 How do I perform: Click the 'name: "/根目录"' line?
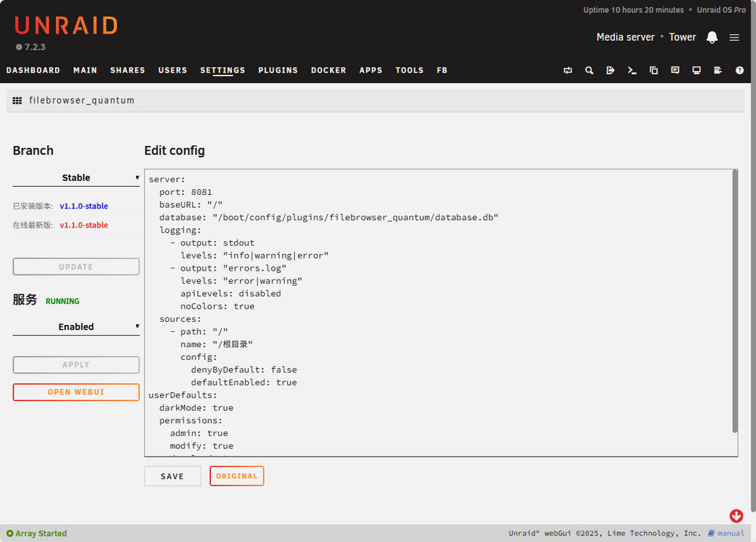(x=216, y=344)
